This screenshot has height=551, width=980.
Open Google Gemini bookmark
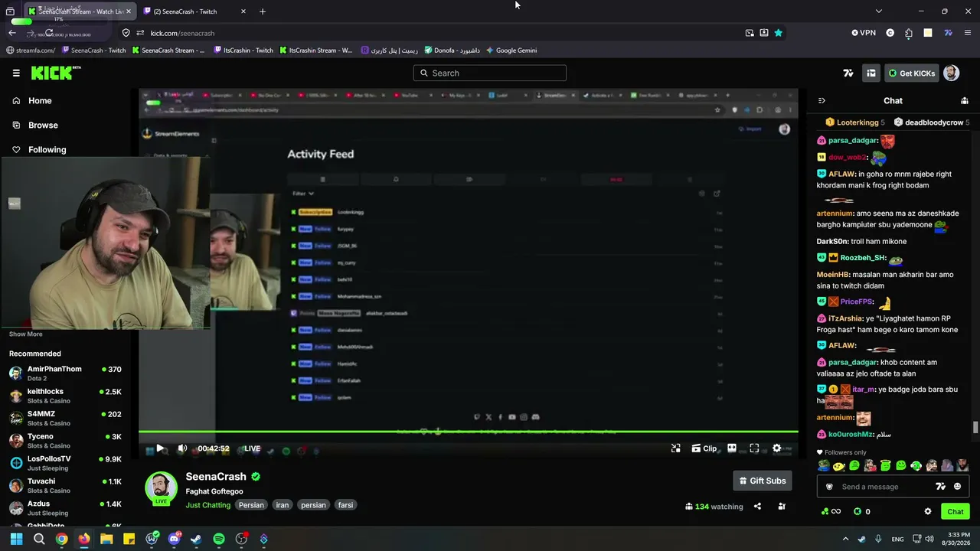coord(511,51)
